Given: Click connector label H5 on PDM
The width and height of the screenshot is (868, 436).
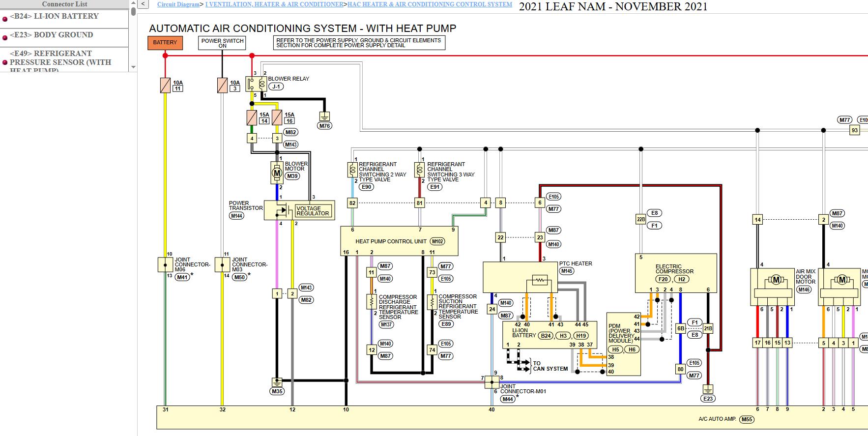Looking at the screenshot, I should pos(615,349).
